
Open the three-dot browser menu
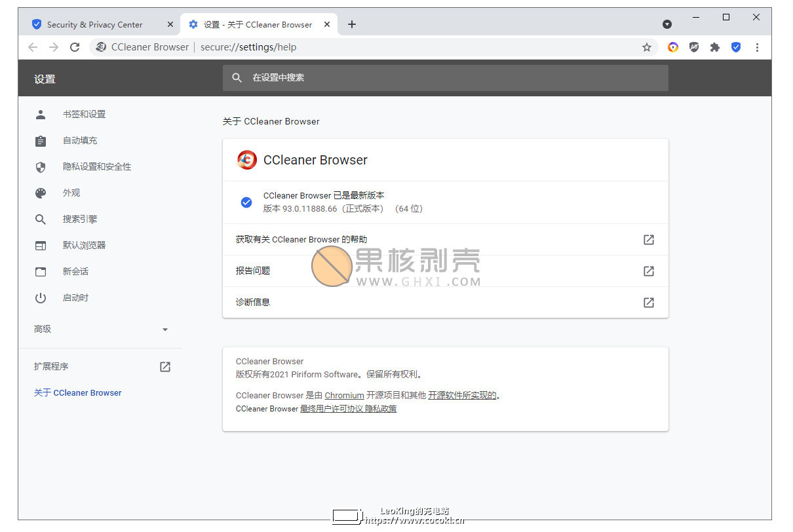click(757, 47)
